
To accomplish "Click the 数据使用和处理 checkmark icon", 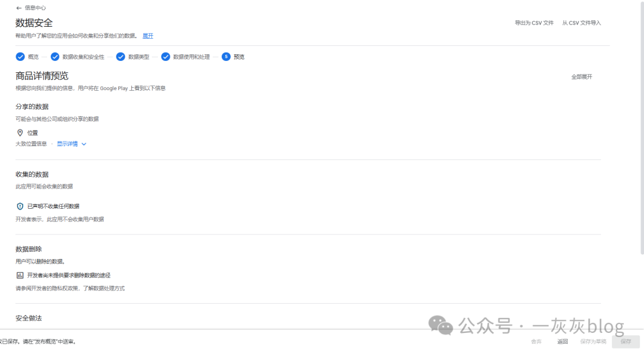I will click(166, 57).
